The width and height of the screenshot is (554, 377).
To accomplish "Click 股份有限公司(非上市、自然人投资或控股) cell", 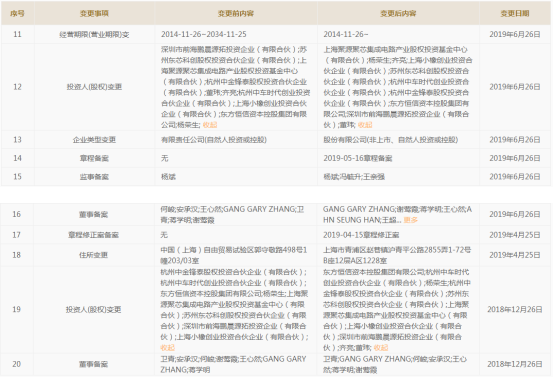I will [391, 140].
